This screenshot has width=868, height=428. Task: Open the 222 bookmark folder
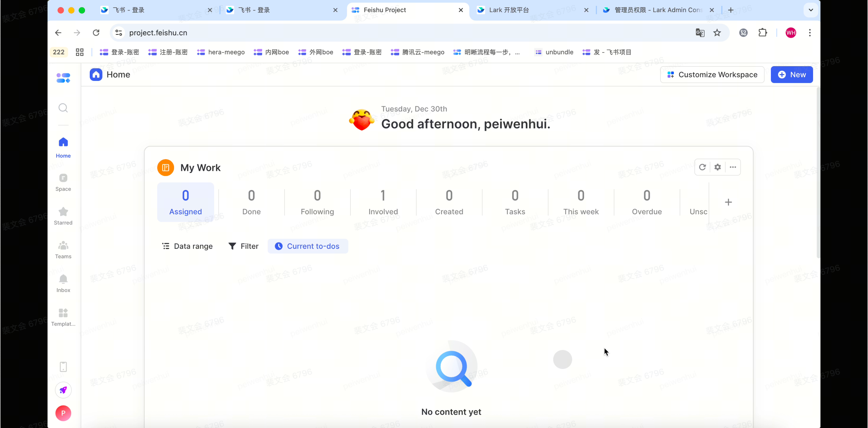[59, 52]
